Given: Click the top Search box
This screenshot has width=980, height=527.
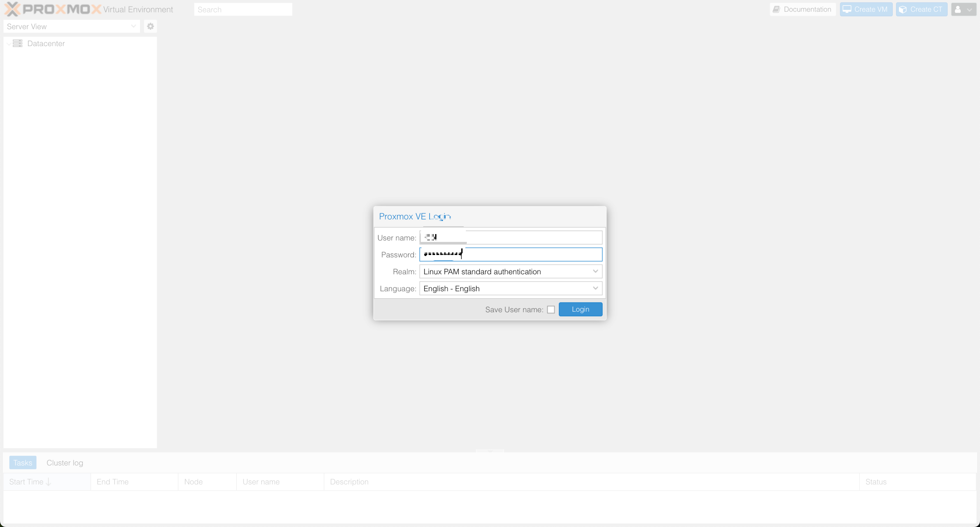Looking at the screenshot, I should click(243, 9).
